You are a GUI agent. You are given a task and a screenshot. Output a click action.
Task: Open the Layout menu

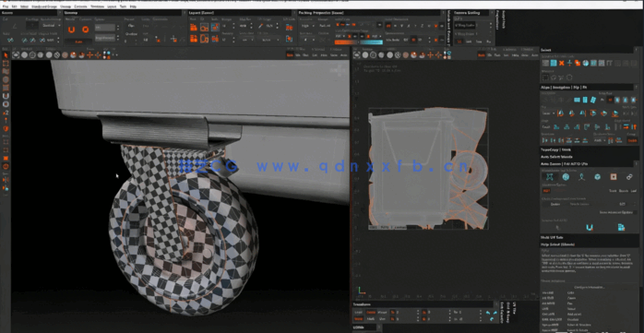(x=112, y=7)
